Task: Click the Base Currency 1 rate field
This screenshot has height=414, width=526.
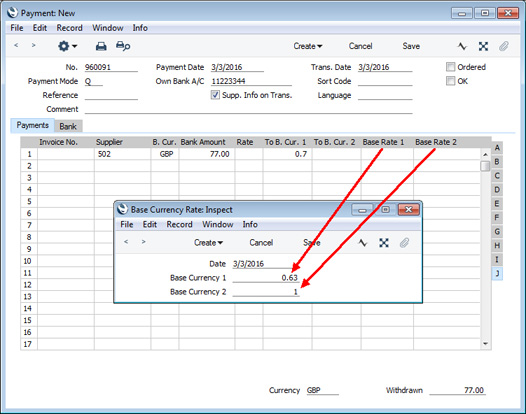Action: (265, 278)
